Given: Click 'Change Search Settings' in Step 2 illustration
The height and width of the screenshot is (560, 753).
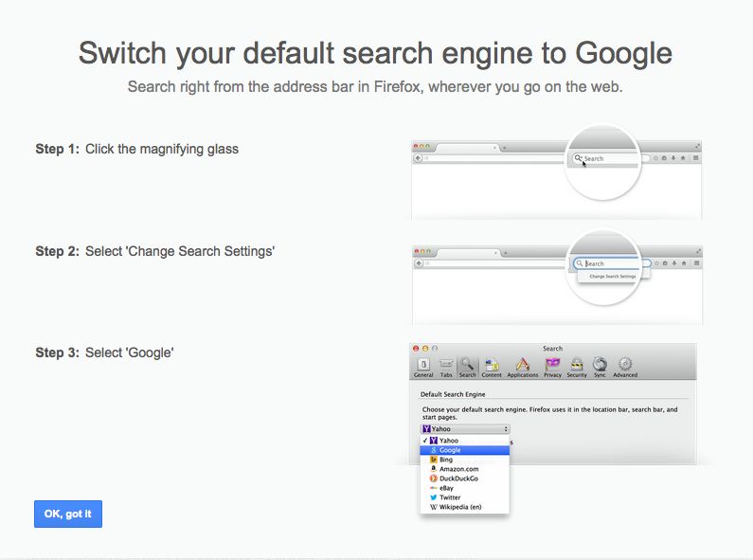Looking at the screenshot, I should pyautogui.click(x=612, y=277).
